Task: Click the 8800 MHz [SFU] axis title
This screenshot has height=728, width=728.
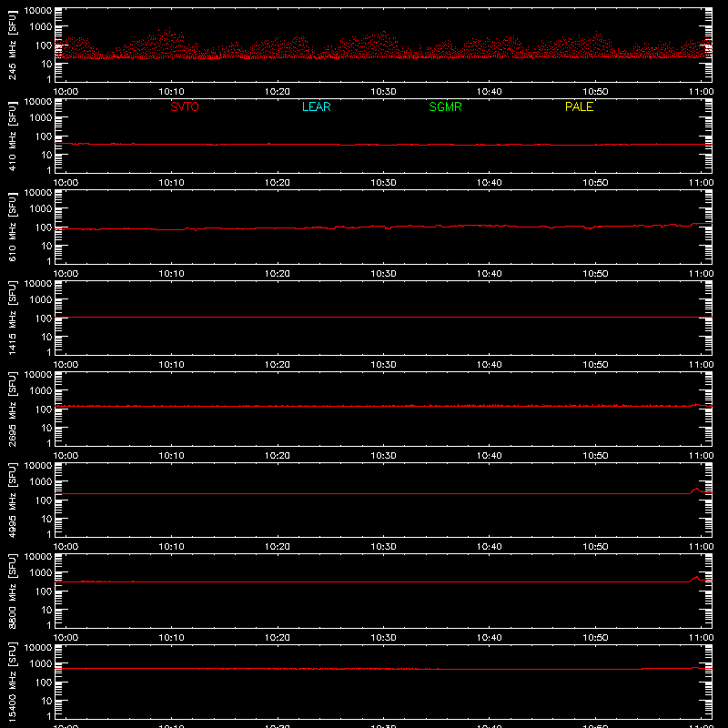Action: pos(12,591)
